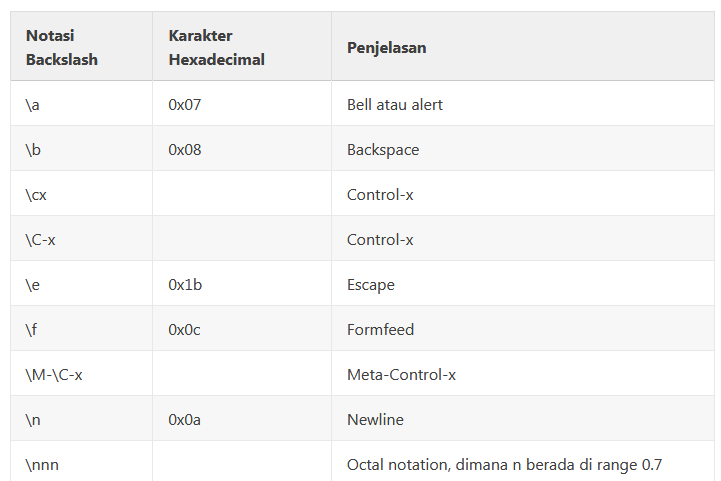
Task: Click the 'Octal notation' description text
Action: (504, 464)
